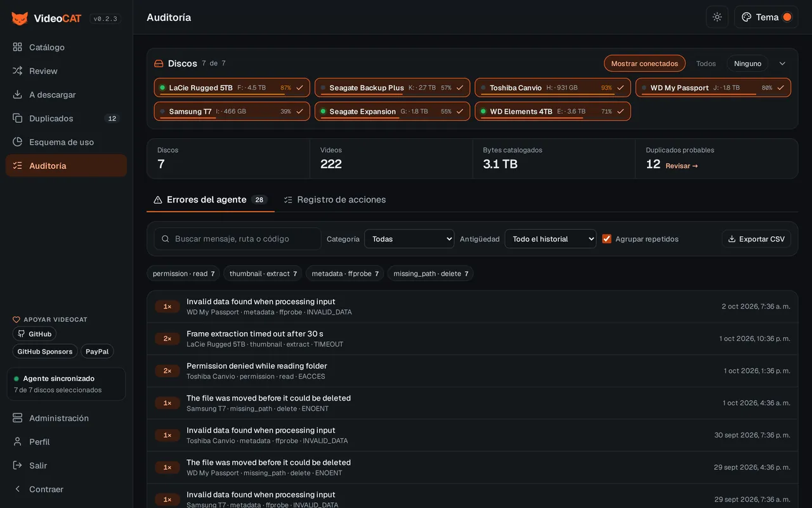Open the GitHub Sponsors link
Viewport: 812px width, 508px height.
45,351
